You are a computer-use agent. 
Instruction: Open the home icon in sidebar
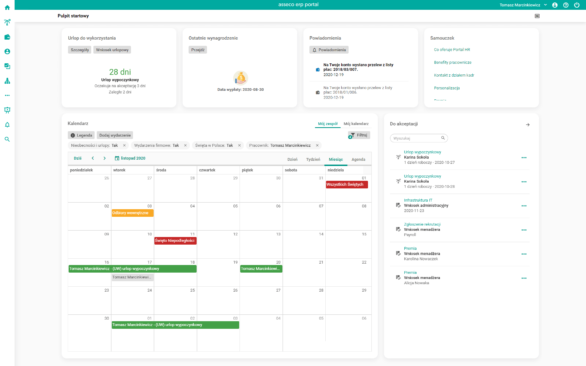coord(7,7)
